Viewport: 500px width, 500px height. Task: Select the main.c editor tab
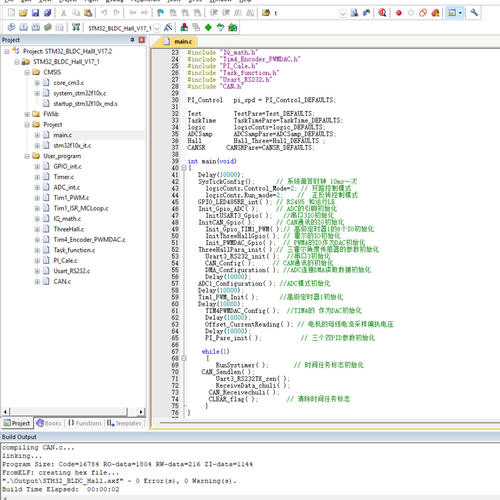179,41
